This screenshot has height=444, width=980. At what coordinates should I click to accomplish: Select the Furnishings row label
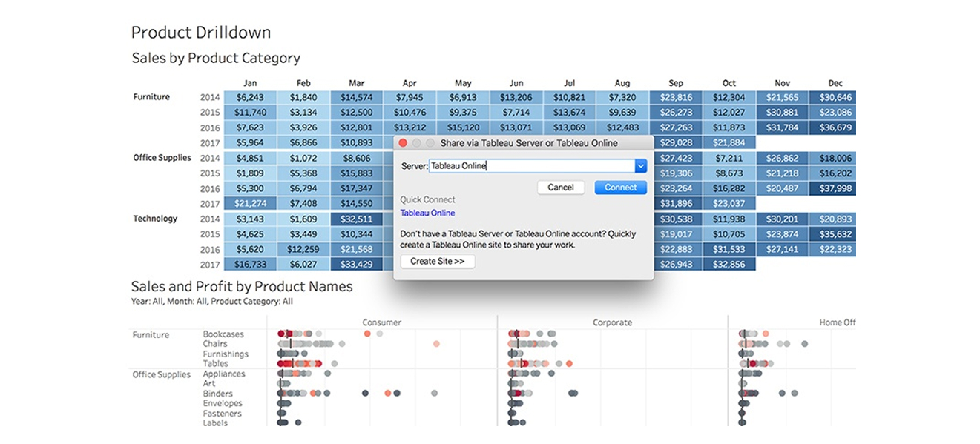point(226,354)
